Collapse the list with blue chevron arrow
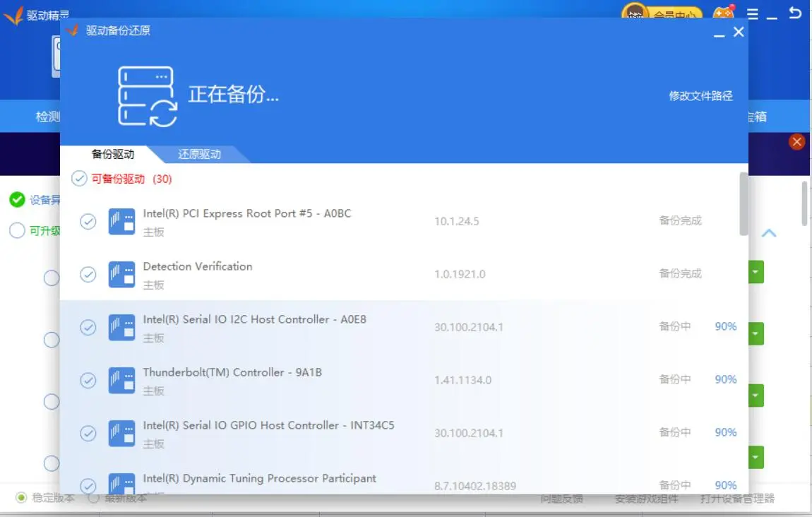 coord(769,233)
